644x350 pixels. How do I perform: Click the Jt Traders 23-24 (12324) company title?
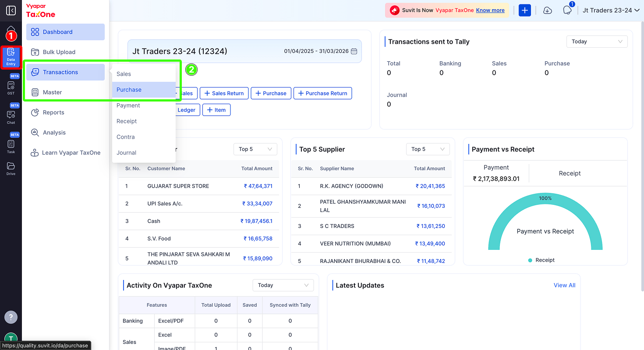[x=180, y=51]
